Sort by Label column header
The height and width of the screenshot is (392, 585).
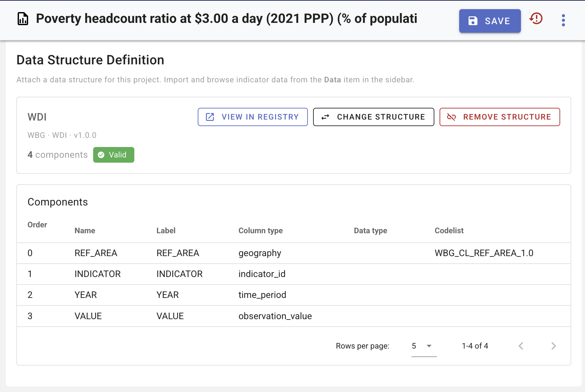[166, 231]
